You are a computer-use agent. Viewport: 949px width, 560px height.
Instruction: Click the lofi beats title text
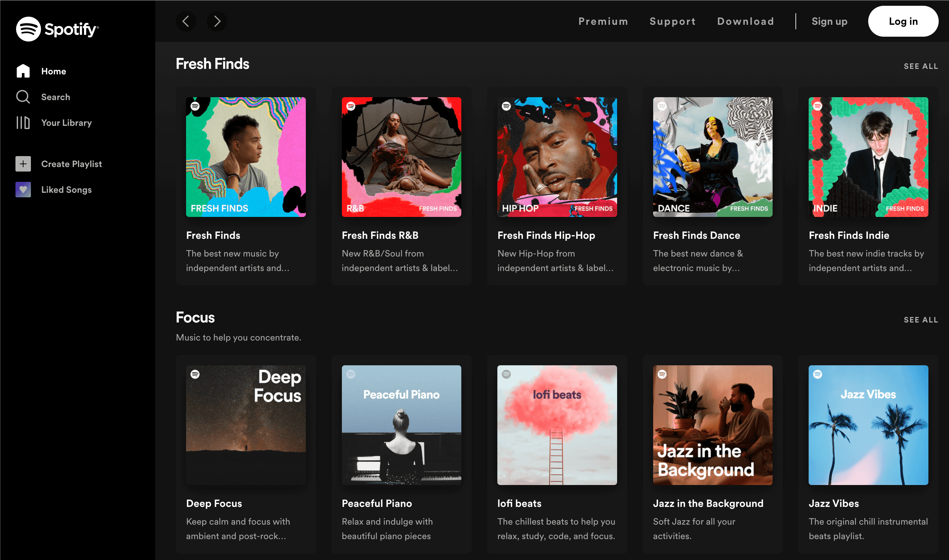point(519,503)
